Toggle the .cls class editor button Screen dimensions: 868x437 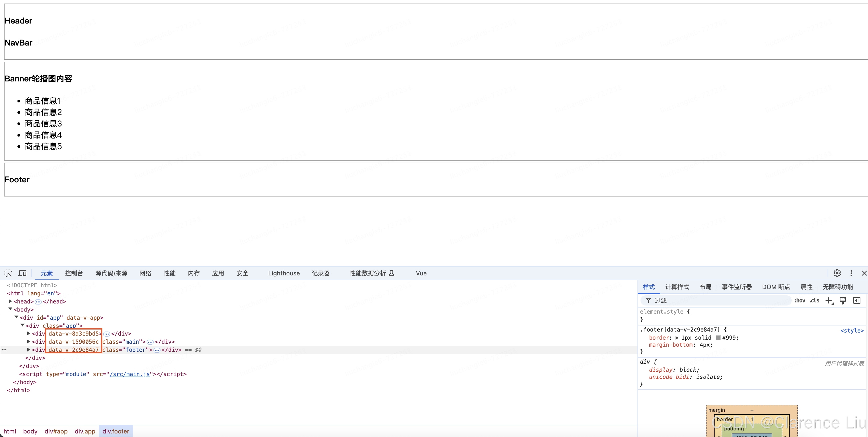coord(814,300)
